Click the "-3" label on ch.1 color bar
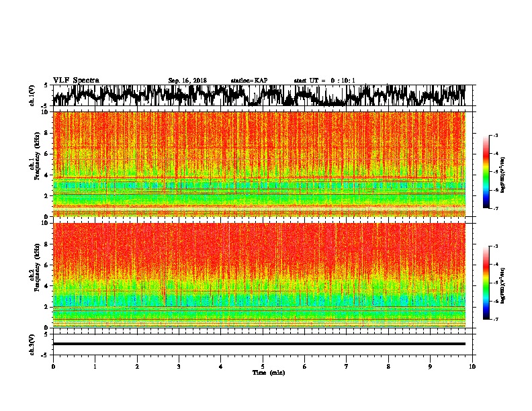The width and height of the screenshot is (532, 411). [x=496, y=135]
